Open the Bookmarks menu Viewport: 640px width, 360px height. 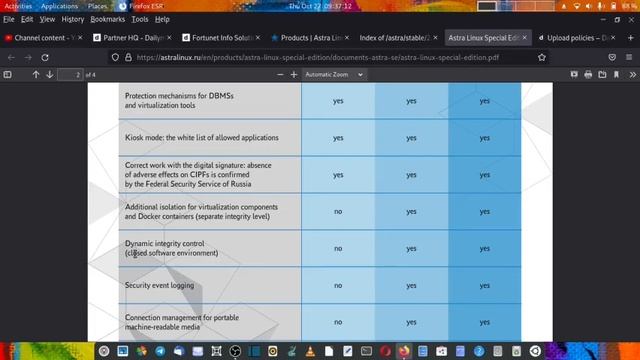[x=108, y=19]
